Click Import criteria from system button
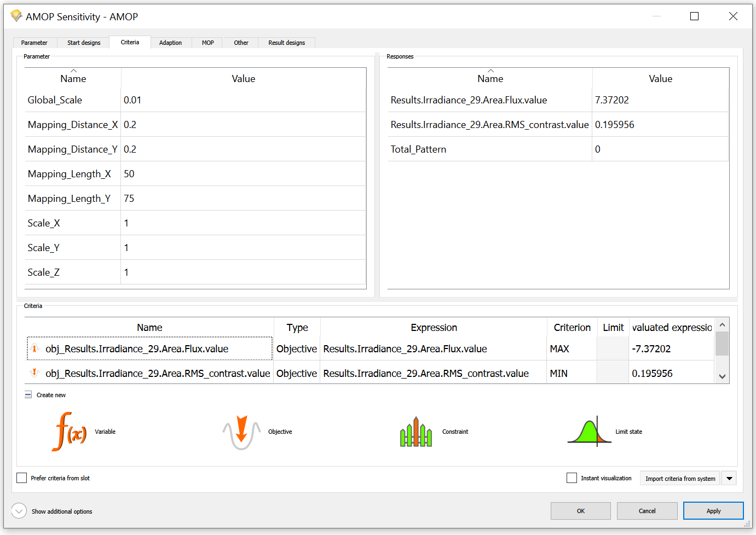Image resolution: width=756 pixels, height=535 pixels. (680, 478)
